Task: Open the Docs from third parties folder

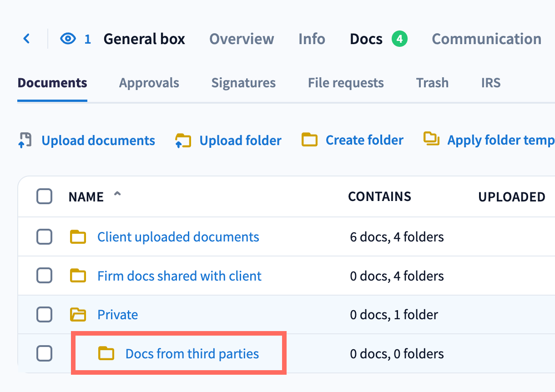Action: [x=192, y=354]
